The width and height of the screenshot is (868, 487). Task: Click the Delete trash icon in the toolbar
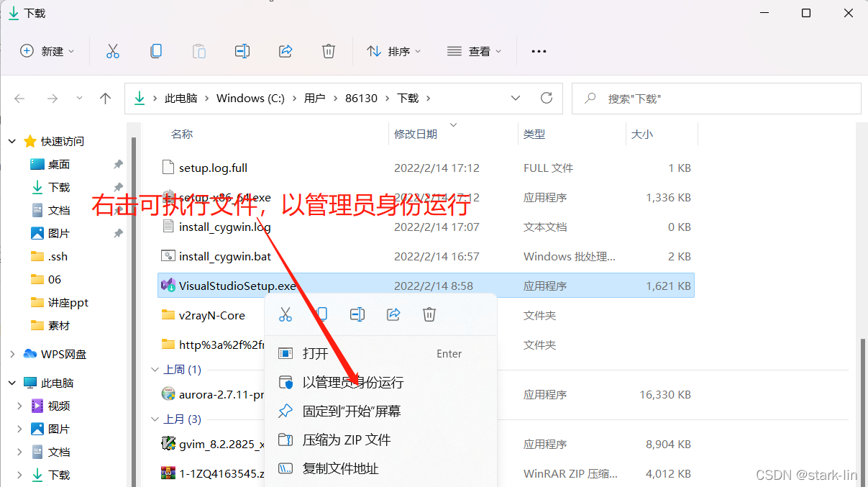point(328,50)
